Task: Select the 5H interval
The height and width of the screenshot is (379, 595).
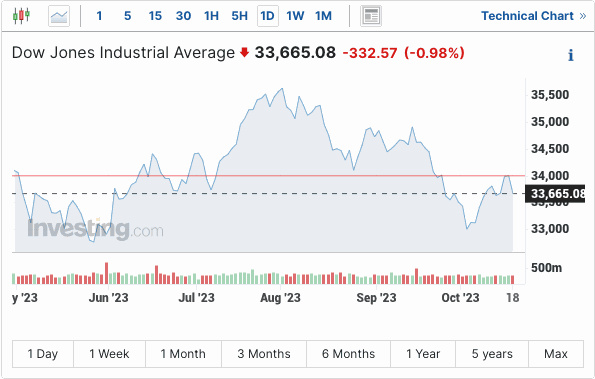Action: click(239, 16)
